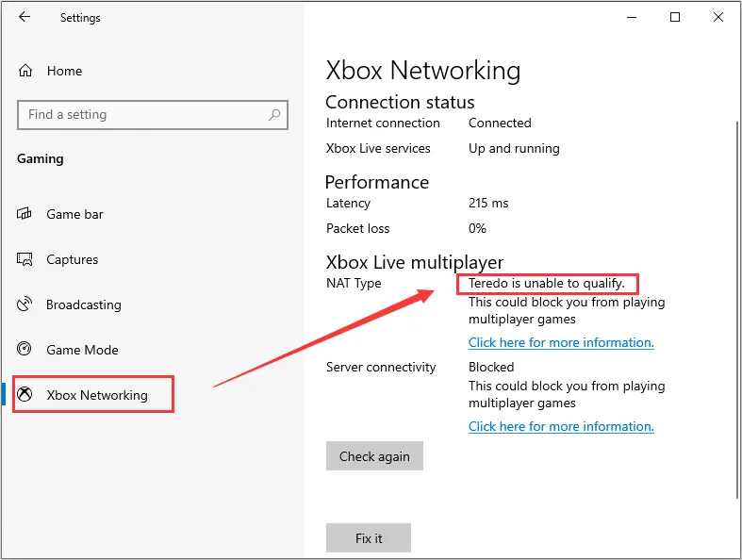Click the Game Mode gauge icon
The width and height of the screenshot is (742, 560).
coord(25,349)
